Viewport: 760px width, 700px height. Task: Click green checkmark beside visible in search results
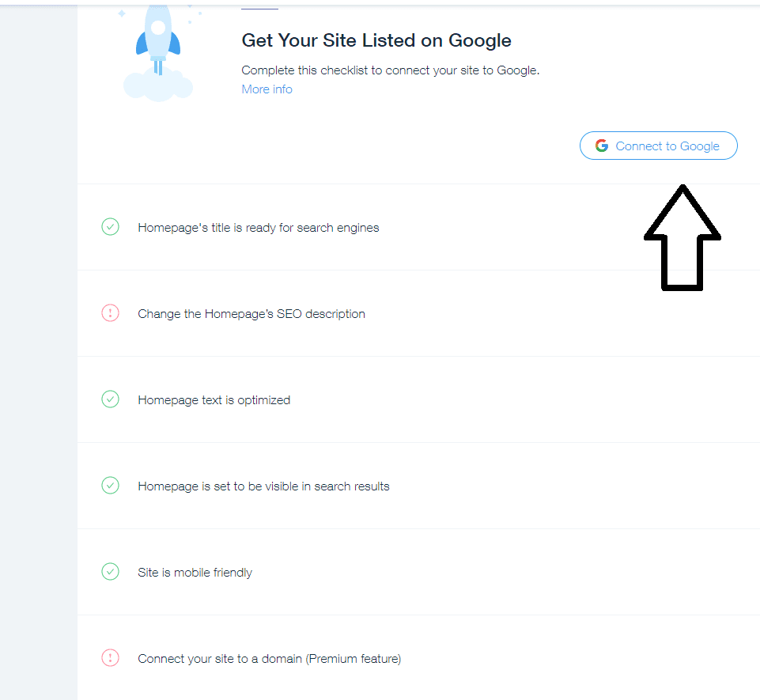[x=110, y=486]
